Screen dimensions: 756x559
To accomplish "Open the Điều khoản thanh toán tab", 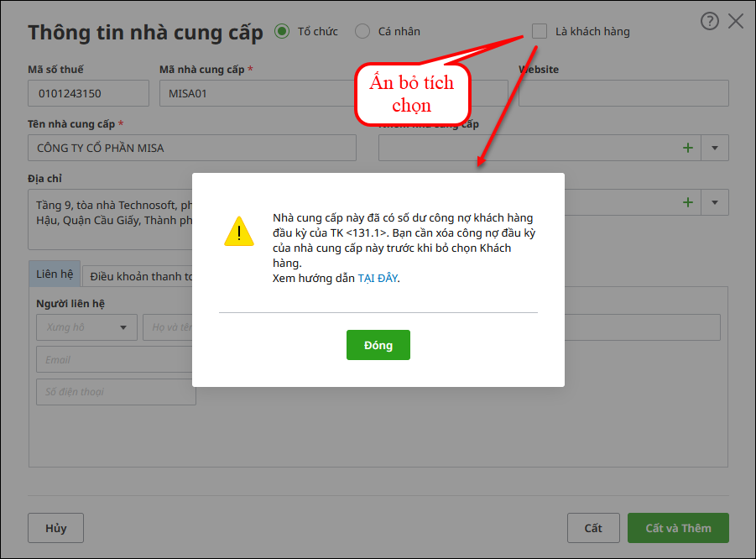I will (140, 276).
